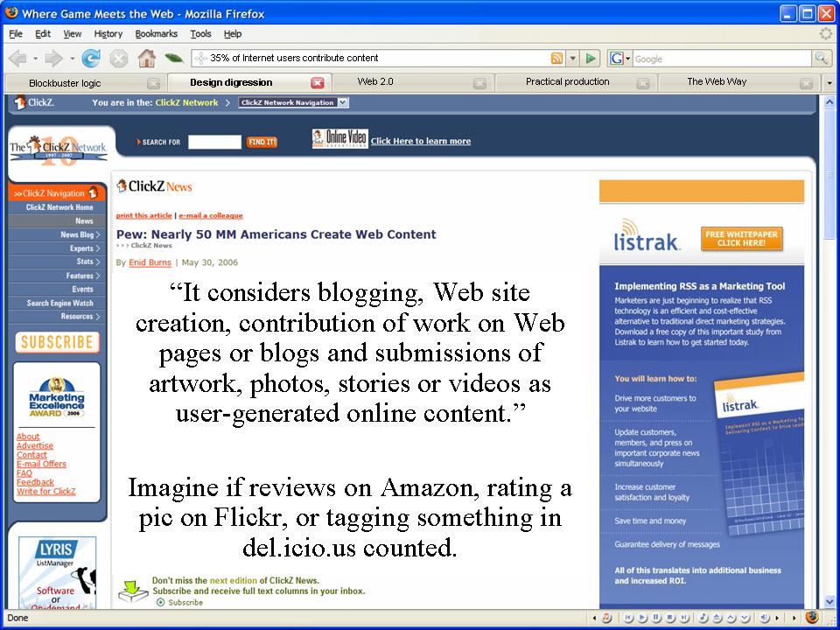Open the e-mail a colleague link

click(x=211, y=215)
